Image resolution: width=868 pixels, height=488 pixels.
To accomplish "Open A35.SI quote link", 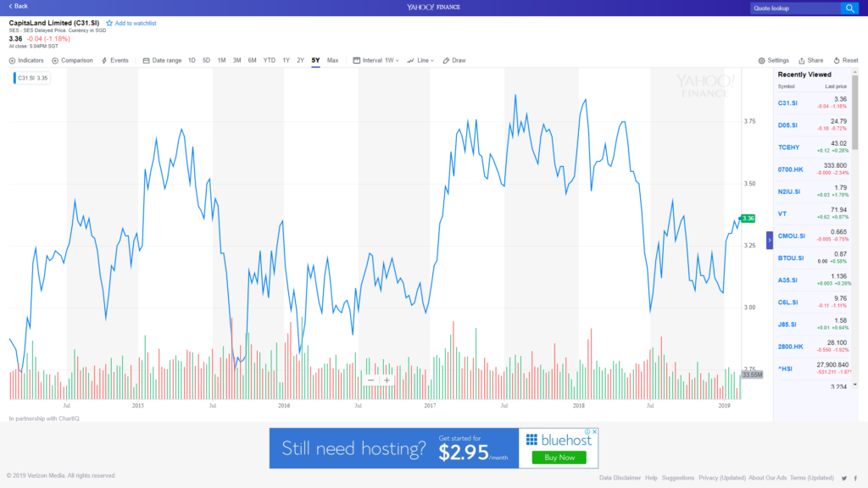I will (x=787, y=280).
